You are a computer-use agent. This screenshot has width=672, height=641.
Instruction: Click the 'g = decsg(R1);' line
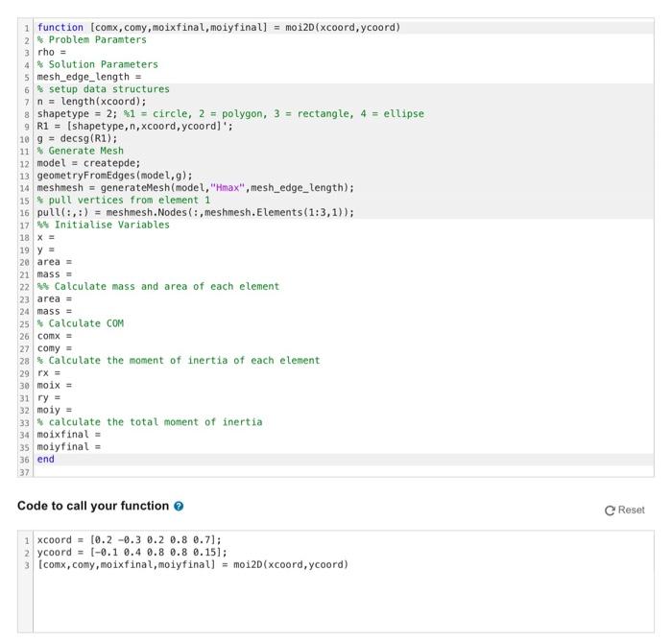(77, 138)
